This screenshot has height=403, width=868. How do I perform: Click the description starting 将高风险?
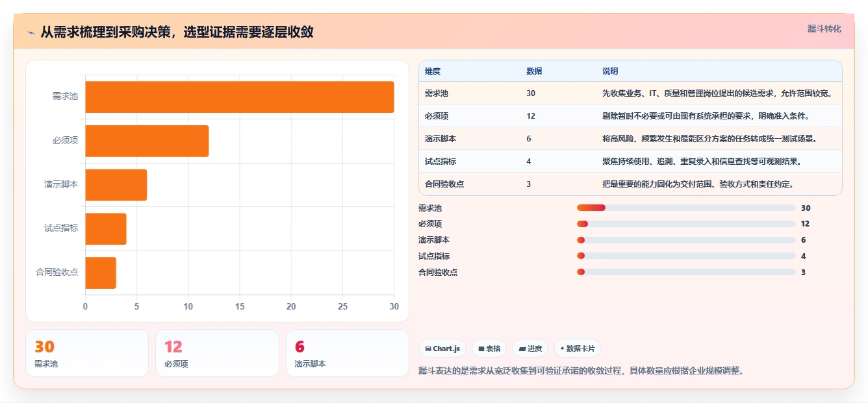709,139
